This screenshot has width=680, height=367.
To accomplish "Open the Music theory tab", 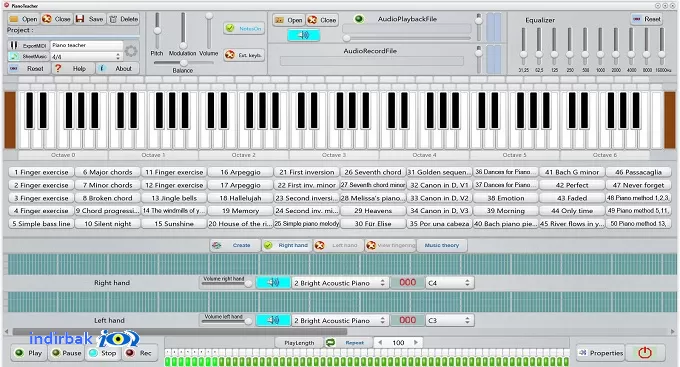I will tap(442, 245).
